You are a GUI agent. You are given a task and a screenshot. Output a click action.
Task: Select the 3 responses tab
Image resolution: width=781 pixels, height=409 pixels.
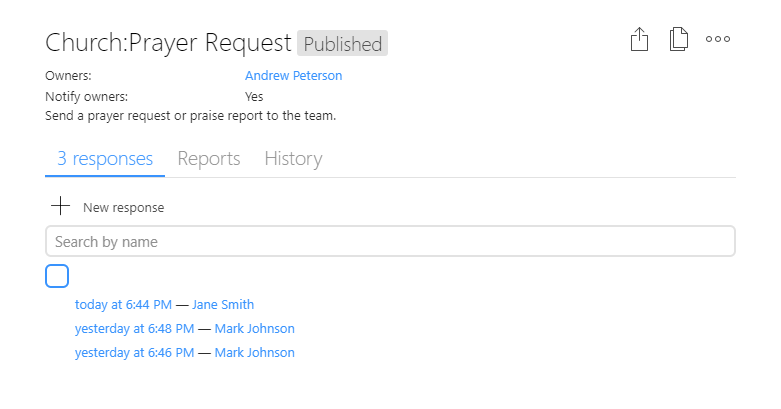[x=105, y=158]
